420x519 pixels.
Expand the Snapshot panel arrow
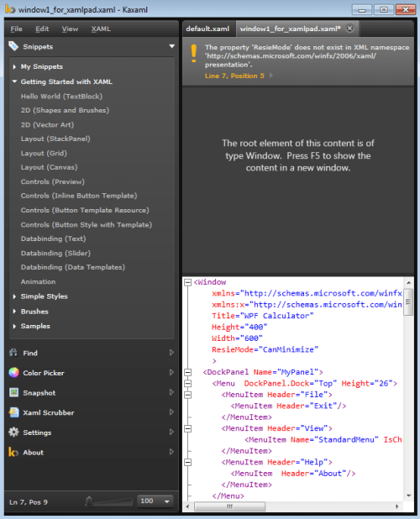[171, 392]
